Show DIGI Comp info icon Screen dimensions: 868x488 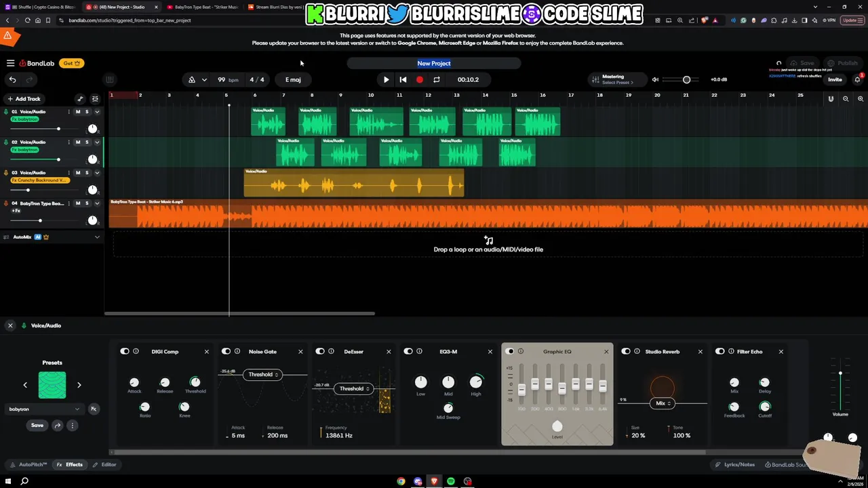coord(136,352)
